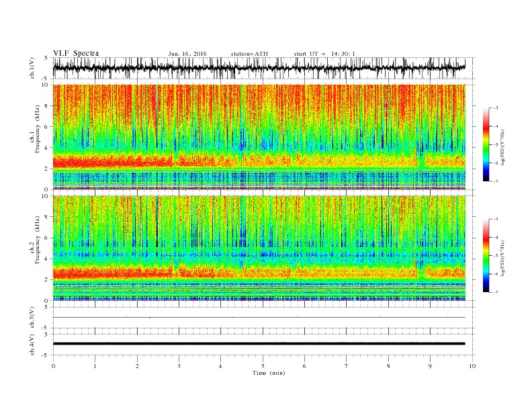This screenshot has height=411, width=532.
Task: Click the ch.2 spectrogram panel
Action: pos(259,248)
